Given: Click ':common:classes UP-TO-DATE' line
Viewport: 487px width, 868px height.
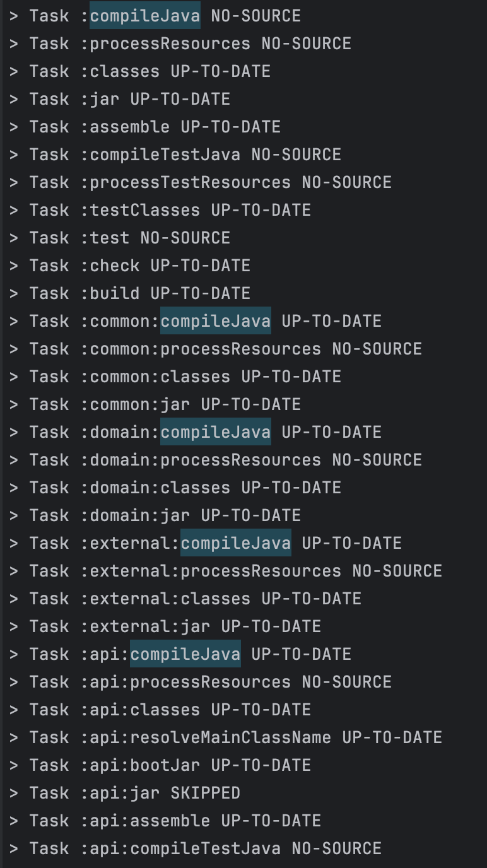Looking at the screenshot, I should [175, 377].
